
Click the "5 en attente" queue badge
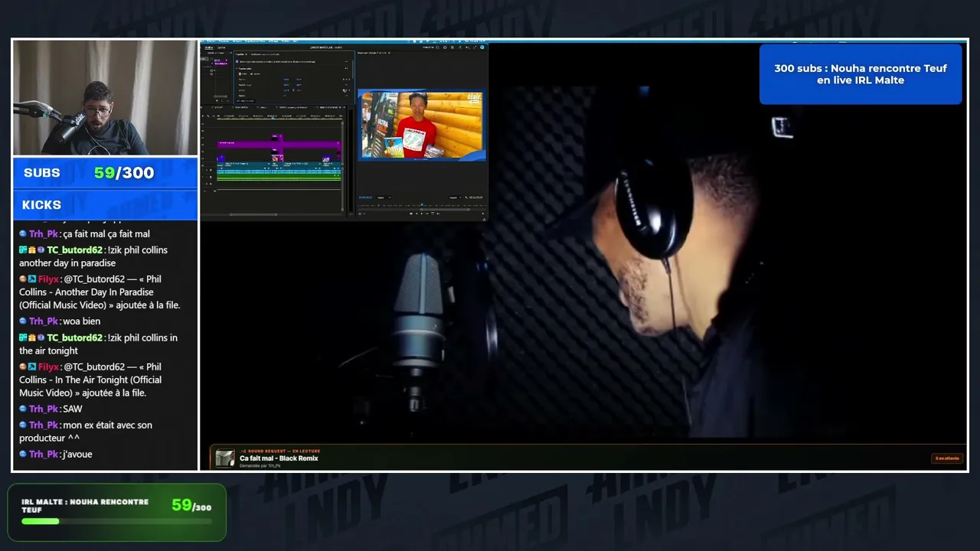(946, 458)
